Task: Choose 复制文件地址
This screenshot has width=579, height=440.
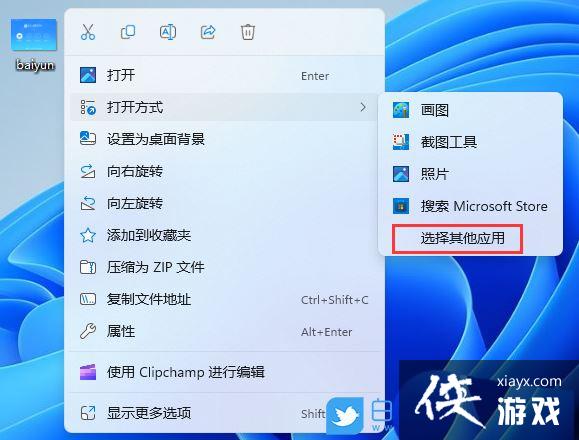Action: click(224, 299)
